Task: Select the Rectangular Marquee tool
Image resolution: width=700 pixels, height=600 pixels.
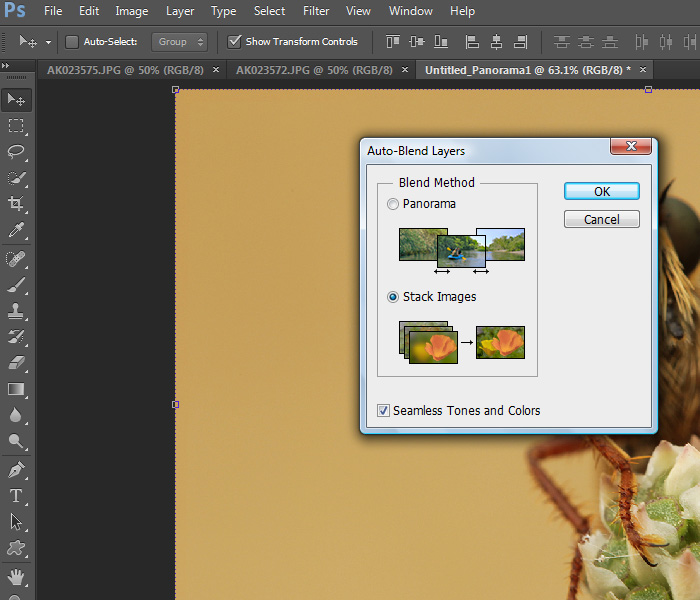Action: pyautogui.click(x=17, y=126)
